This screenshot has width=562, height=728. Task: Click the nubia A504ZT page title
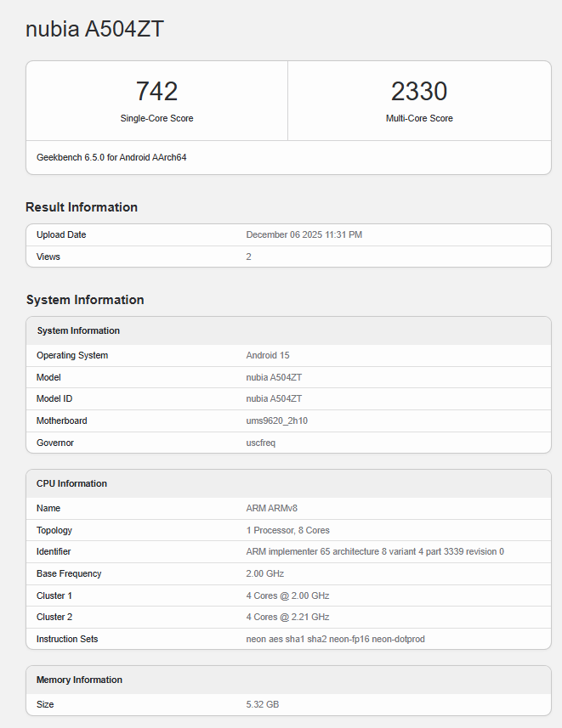(x=94, y=30)
